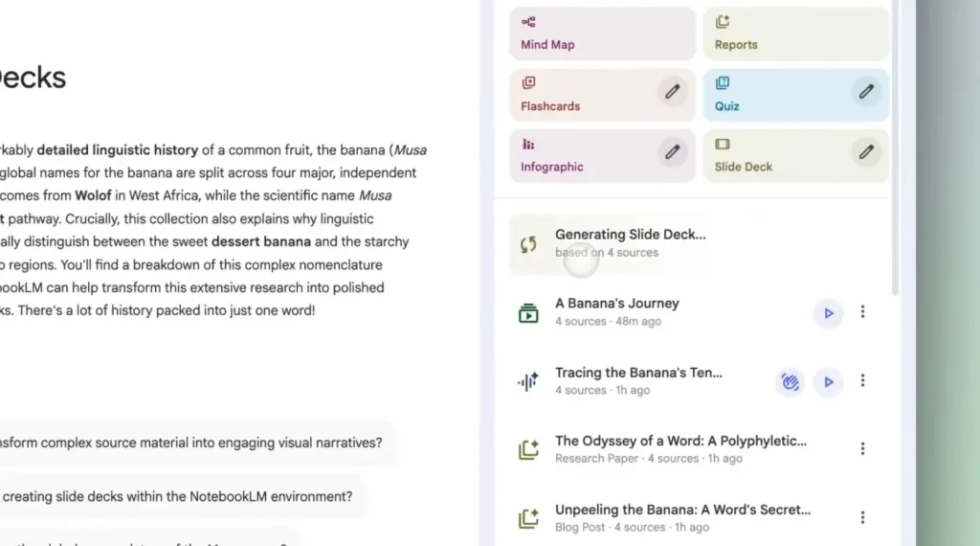Play Tracing the Banana's audio overview

[829, 381]
